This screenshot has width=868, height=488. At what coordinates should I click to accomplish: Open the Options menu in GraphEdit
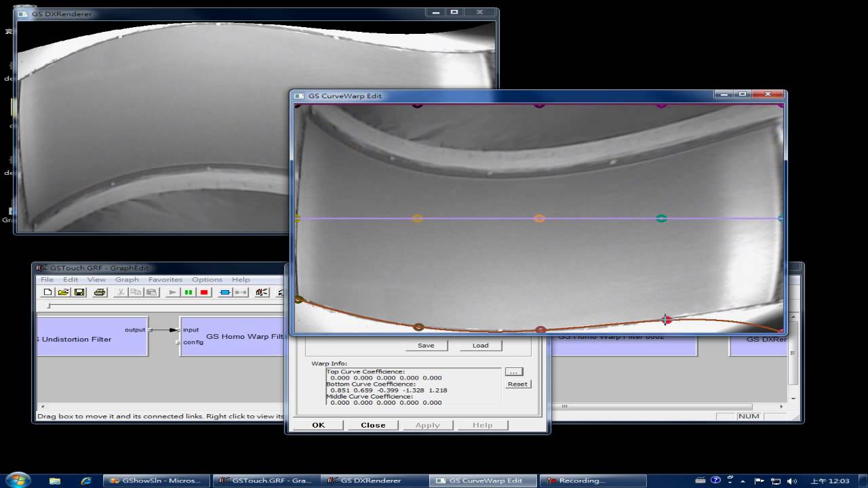(207, 279)
